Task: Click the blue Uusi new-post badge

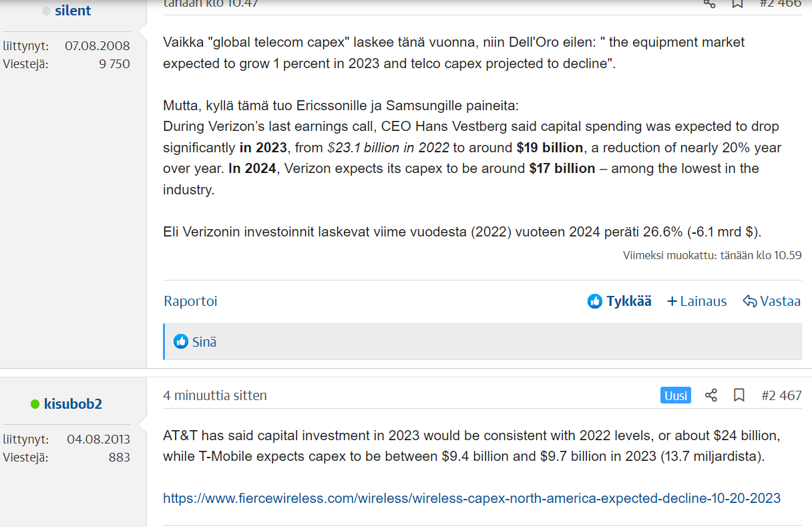Action: point(676,395)
